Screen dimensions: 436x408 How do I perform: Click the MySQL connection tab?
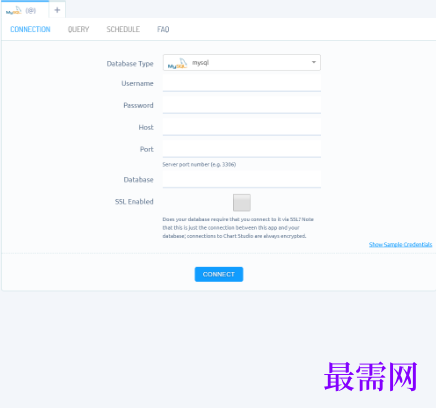pos(24,10)
